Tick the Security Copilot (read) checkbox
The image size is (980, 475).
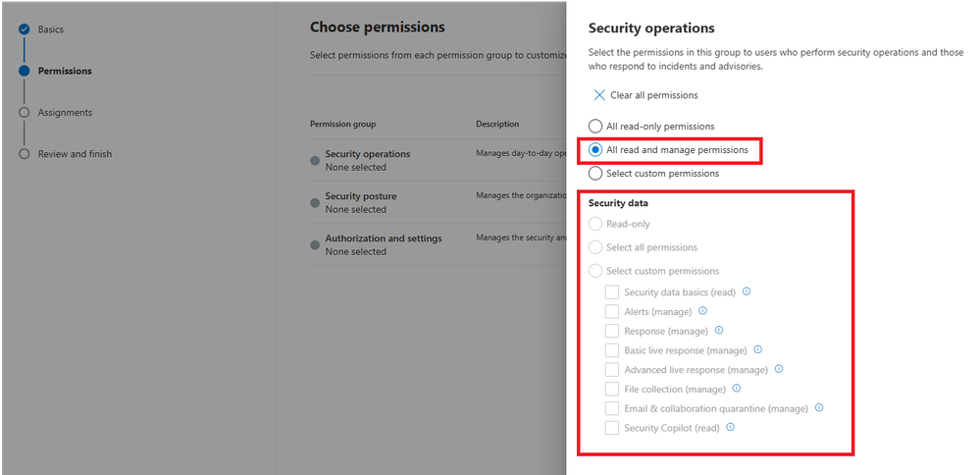tap(612, 429)
